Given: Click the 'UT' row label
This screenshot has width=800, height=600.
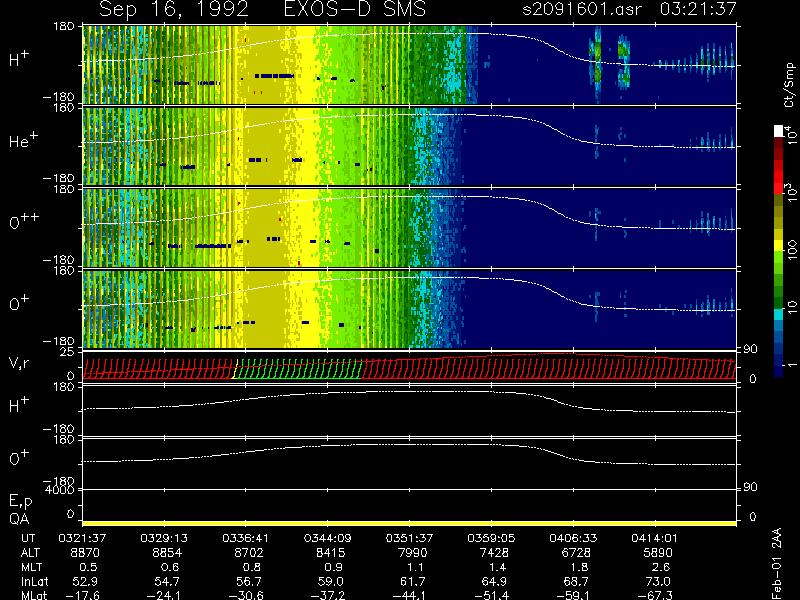Looking at the screenshot, I should pyautogui.click(x=29, y=538).
